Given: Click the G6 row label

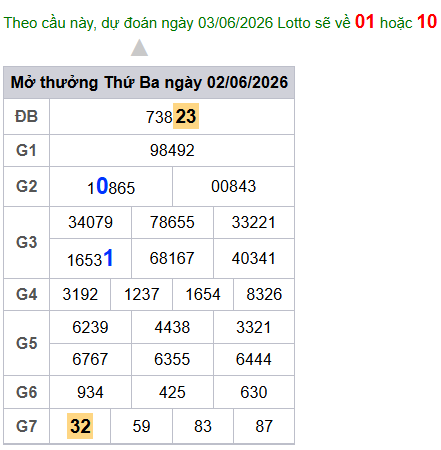Looking at the screenshot, I should [26, 392].
